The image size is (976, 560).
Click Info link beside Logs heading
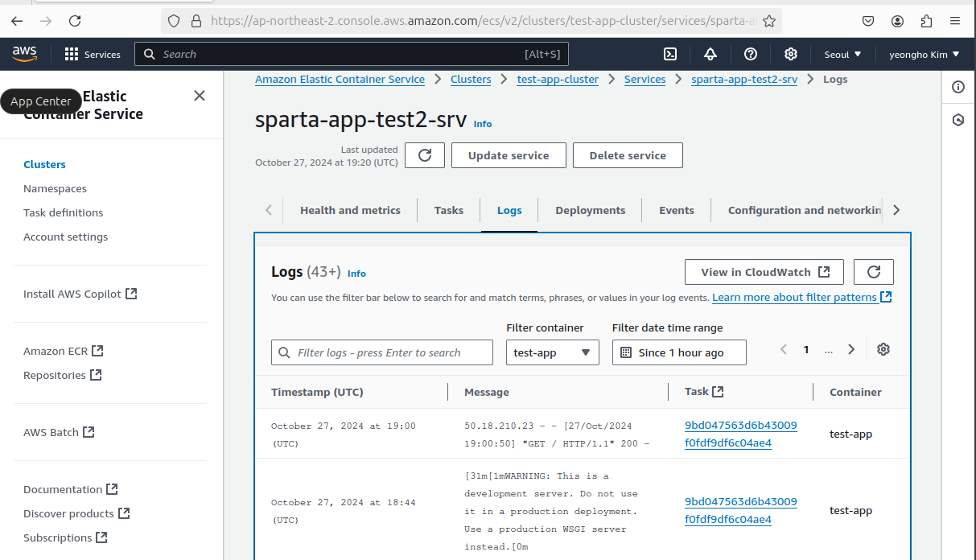(x=356, y=274)
